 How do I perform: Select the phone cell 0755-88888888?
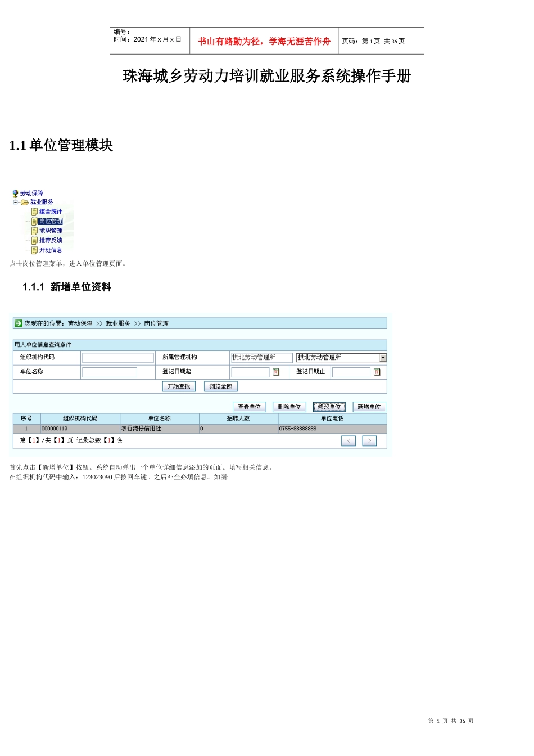[x=332, y=429]
